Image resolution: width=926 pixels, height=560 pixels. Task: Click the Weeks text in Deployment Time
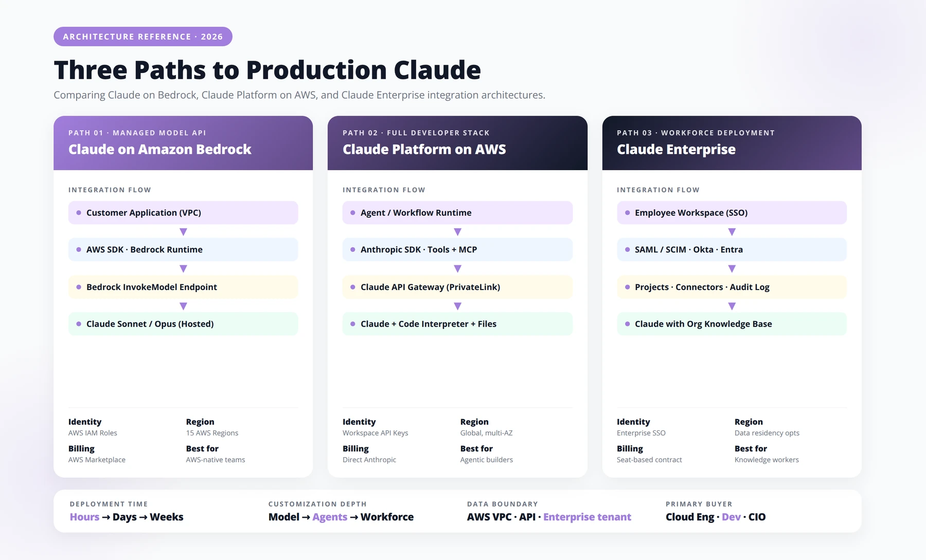click(x=166, y=517)
